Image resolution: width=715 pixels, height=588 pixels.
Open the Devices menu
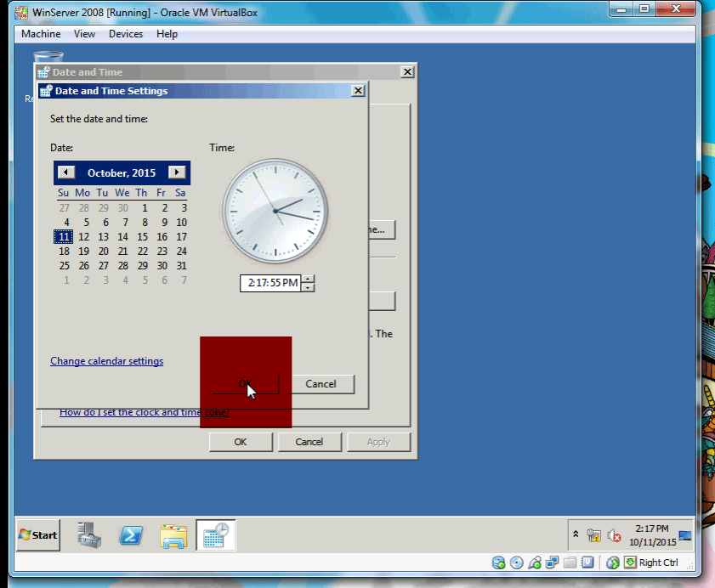click(126, 34)
